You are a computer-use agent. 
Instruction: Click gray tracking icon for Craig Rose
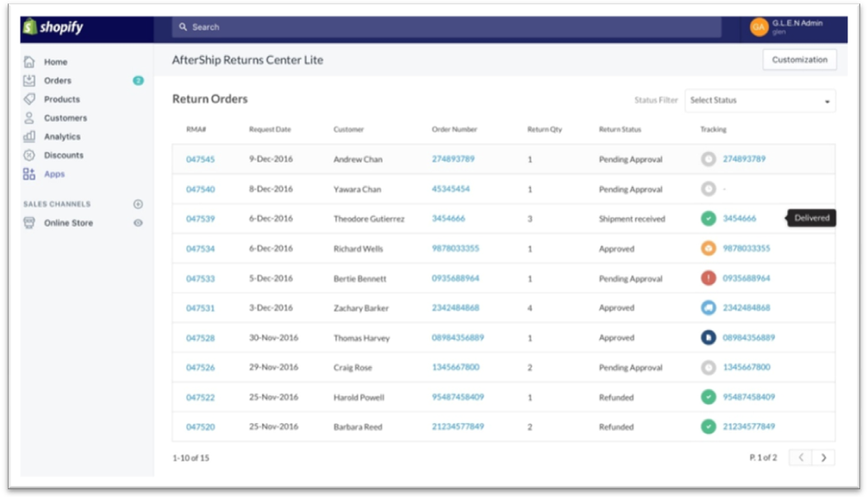pos(708,368)
